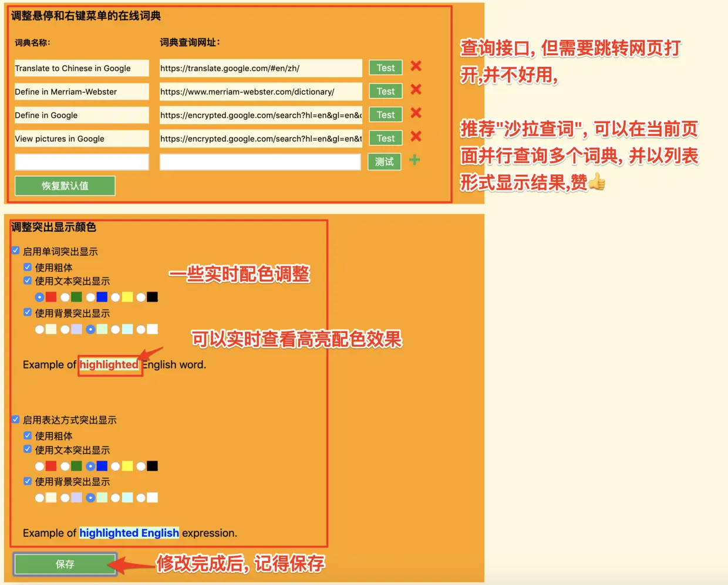
Task: Remove the Define in Merriam-Webster dictionary row
Action: click(416, 89)
